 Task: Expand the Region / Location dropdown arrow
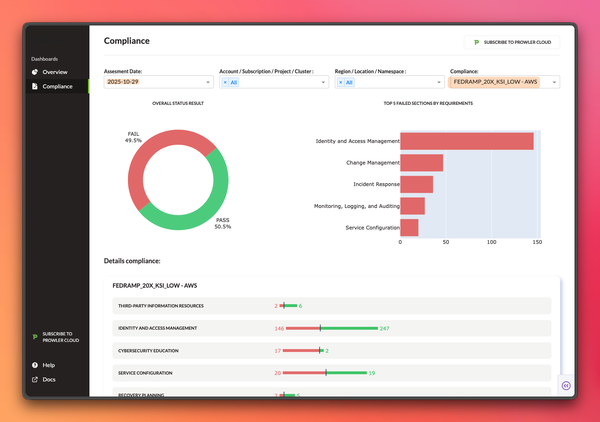tap(438, 82)
